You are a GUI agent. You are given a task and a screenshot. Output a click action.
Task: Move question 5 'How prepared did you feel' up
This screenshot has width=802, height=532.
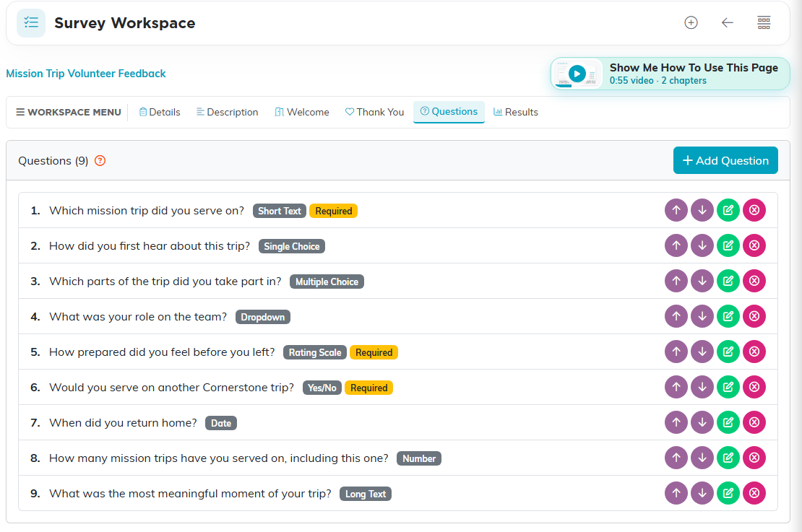pyautogui.click(x=676, y=351)
